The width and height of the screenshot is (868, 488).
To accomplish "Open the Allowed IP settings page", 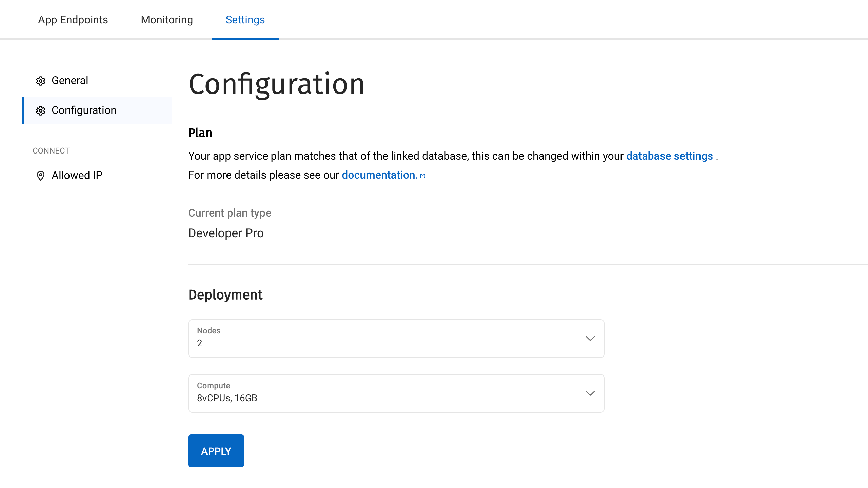I will pyautogui.click(x=77, y=175).
